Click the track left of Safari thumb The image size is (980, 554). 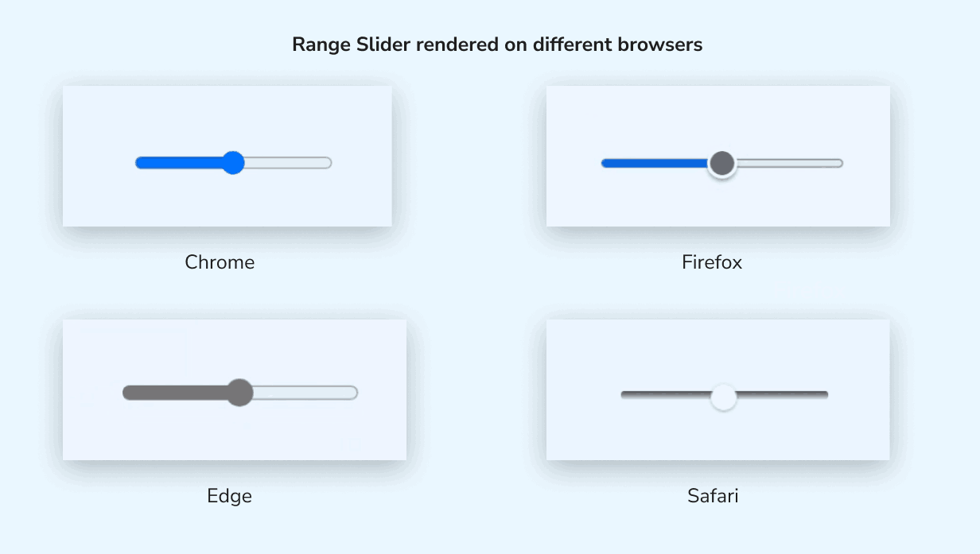point(668,394)
